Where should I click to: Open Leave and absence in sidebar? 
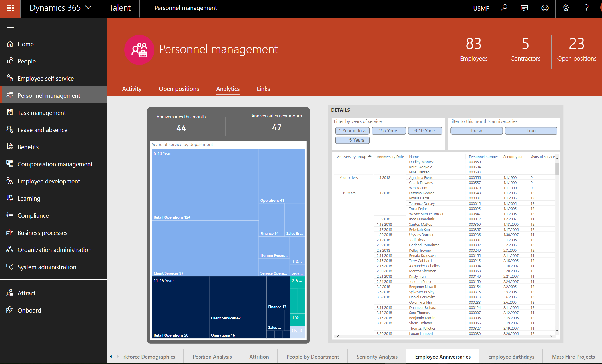(42, 130)
